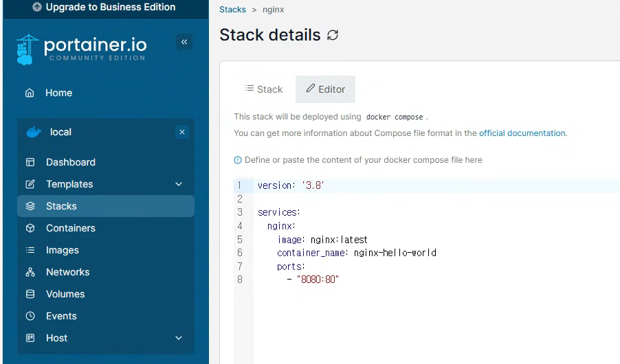Click container_name: nginx-hello-world line
620x364 pixels.
(x=357, y=253)
